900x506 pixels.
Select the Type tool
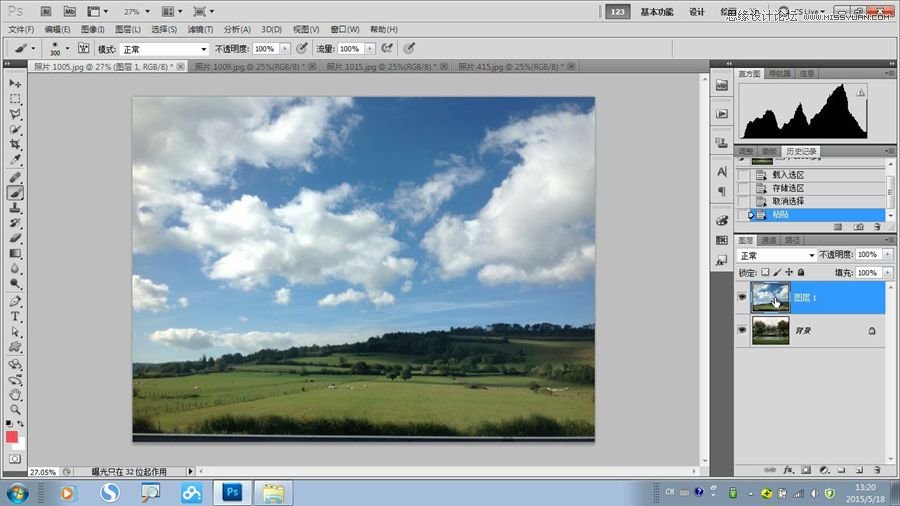(x=15, y=316)
